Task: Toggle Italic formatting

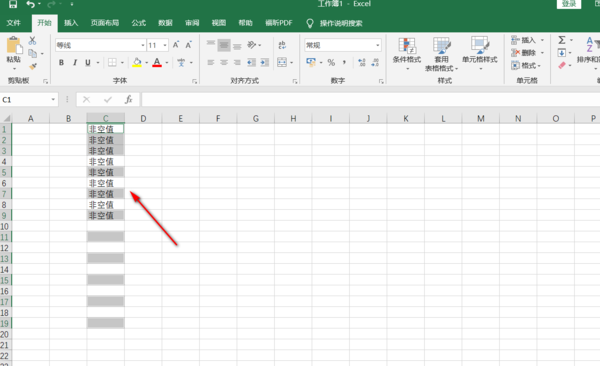Action: pyautogui.click(x=75, y=62)
